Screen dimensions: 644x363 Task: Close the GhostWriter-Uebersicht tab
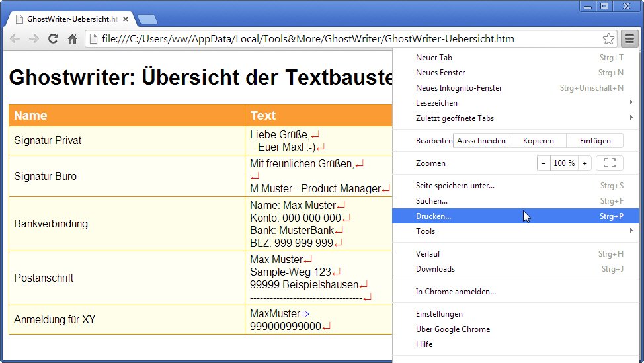tap(126, 19)
